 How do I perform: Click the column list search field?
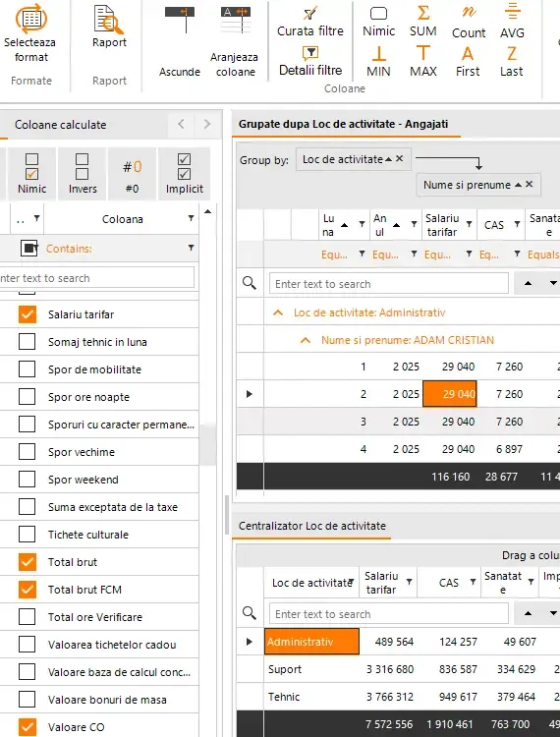pyautogui.click(x=96, y=278)
